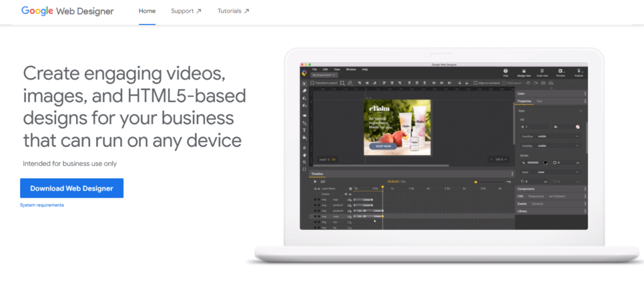Click the Download Web Designer button

[72, 188]
